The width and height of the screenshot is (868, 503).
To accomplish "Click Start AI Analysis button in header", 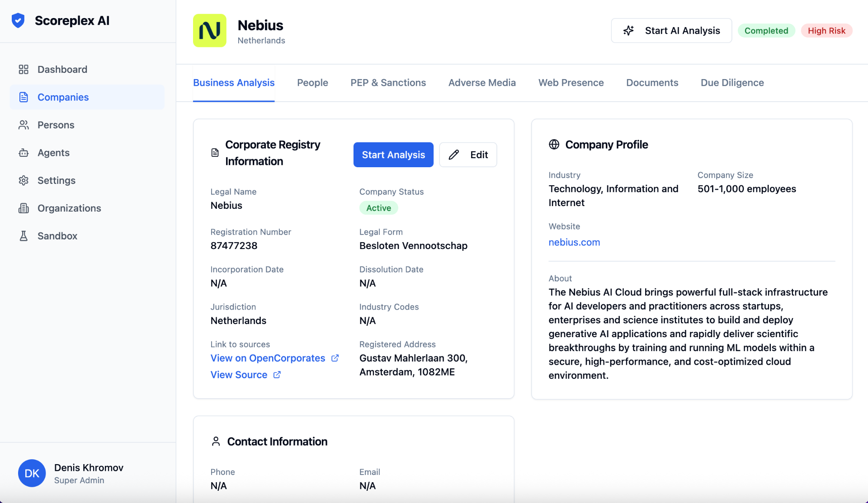I will pos(671,31).
